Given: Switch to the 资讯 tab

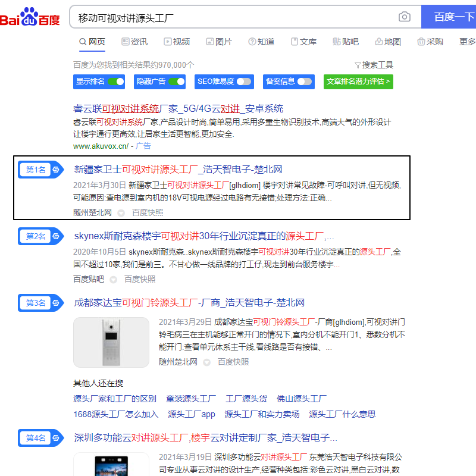Looking at the screenshot, I should click(x=134, y=42).
